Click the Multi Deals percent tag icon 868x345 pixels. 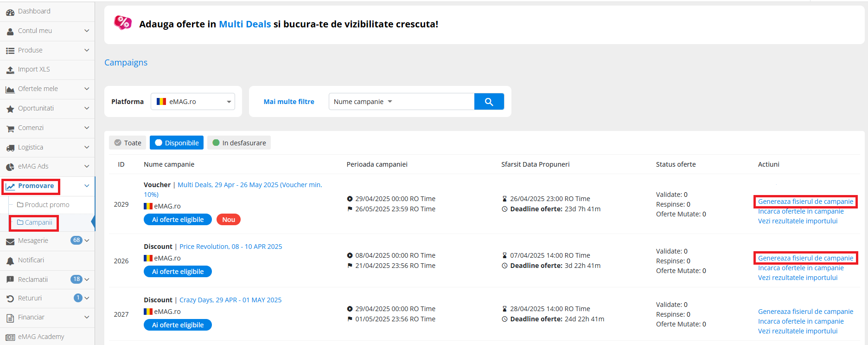tap(123, 22)
